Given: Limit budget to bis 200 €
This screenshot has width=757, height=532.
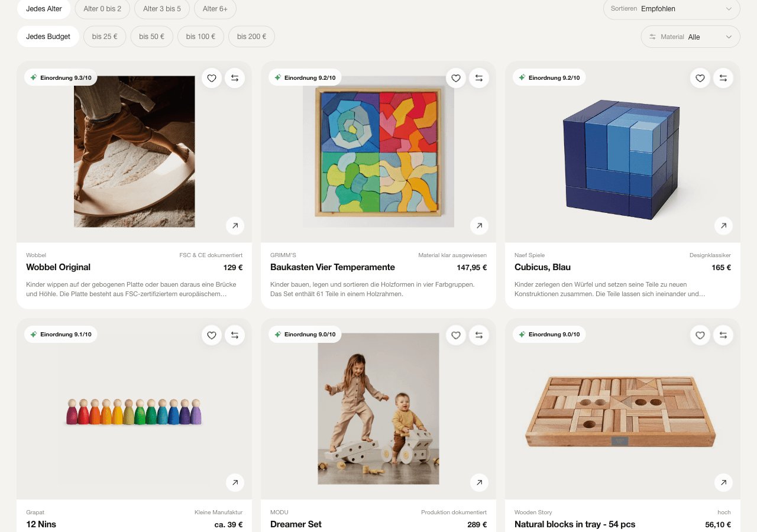Looking at the screenshot, I should [x=251, y=37].
